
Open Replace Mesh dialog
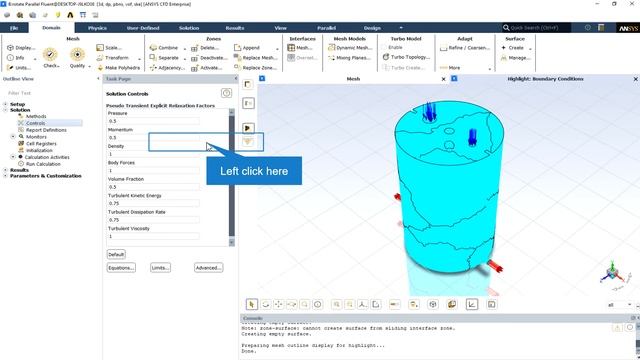point(256,58)
